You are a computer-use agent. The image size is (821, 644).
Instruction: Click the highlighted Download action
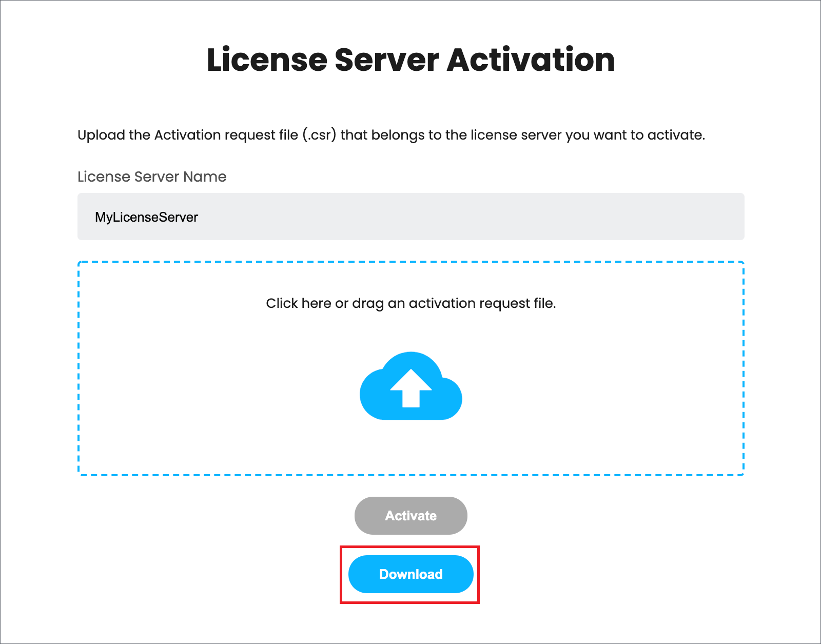[x=411, y=574]
